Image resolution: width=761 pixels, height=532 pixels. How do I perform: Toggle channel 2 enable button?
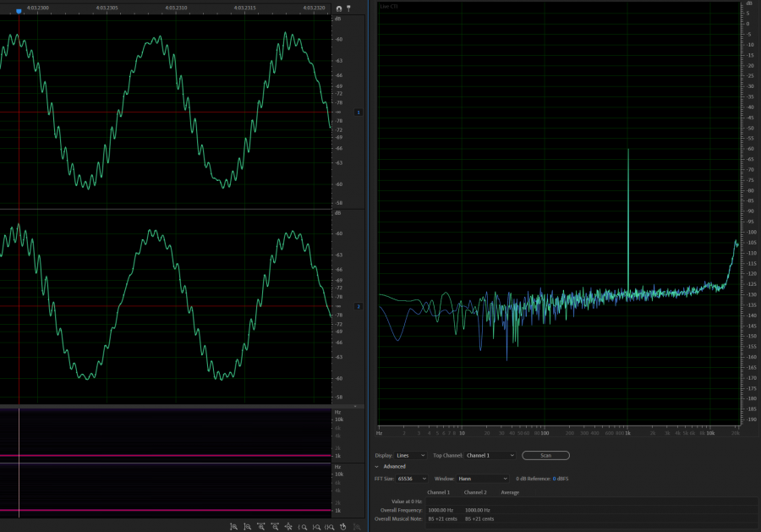pos(358,306)
